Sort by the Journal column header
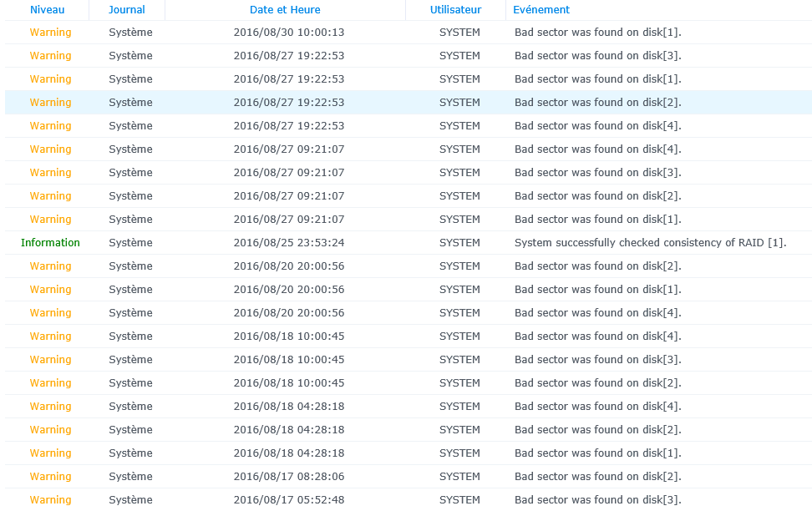This screenshot has width=812, height=511. (127, 10)
